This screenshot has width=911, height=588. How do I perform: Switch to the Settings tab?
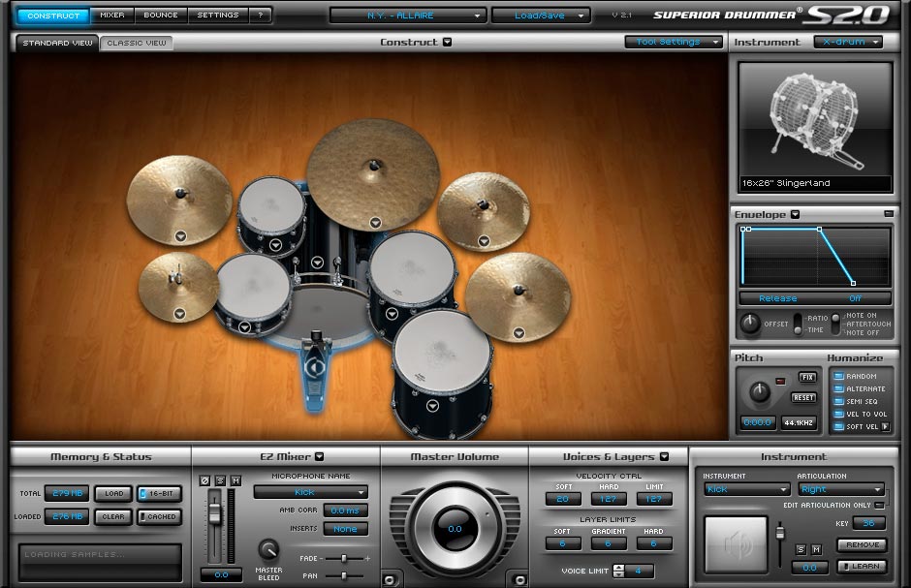coord(218,15)
